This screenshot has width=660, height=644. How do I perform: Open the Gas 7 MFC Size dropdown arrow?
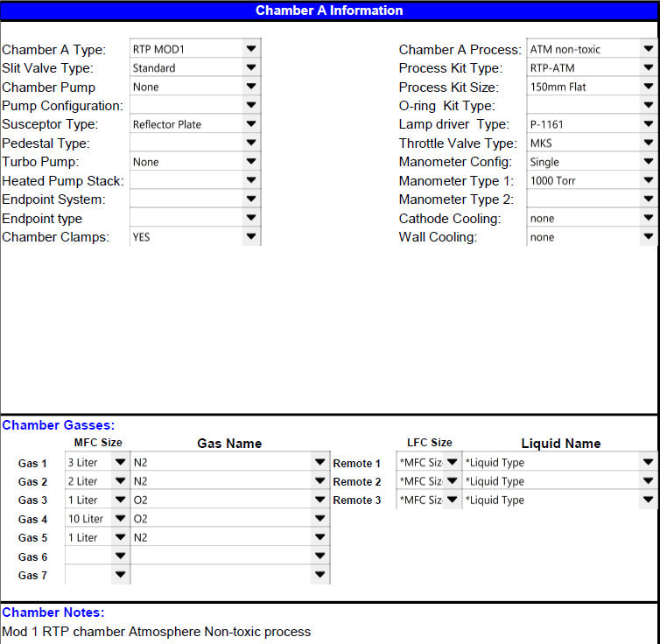(121, 574)
